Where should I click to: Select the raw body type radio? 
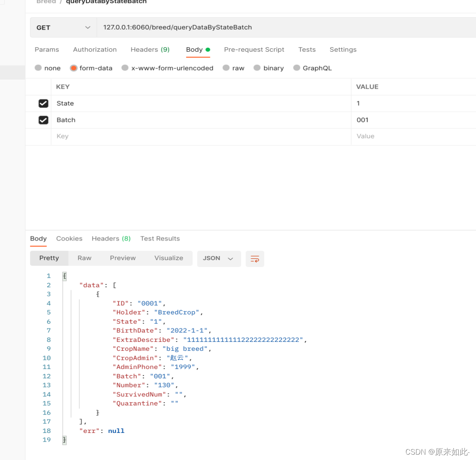tap(226, 68)
